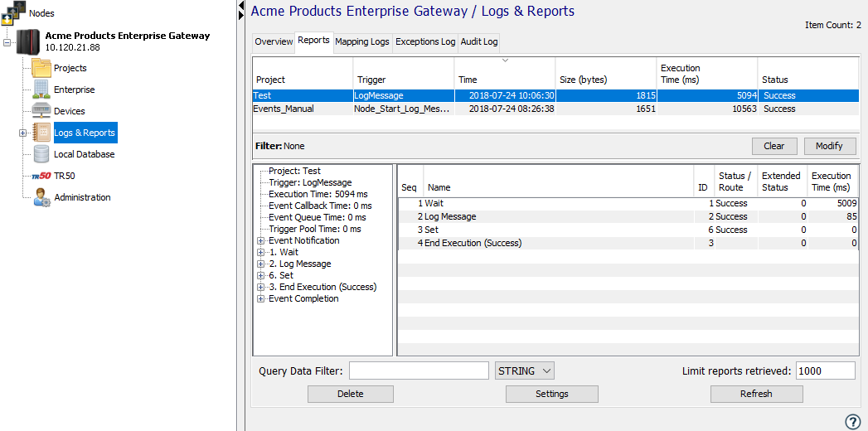Image resolution: width=868 pixels, height=431 pixels.
Task: Expand the 6. Set node
Action: click(261, 275)
